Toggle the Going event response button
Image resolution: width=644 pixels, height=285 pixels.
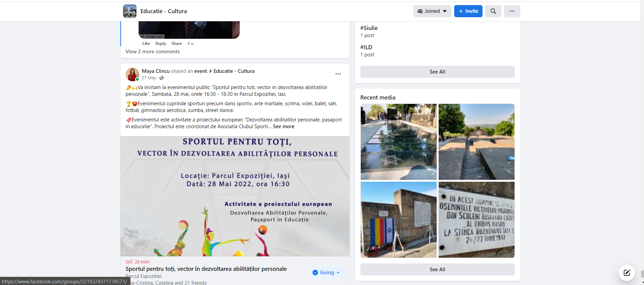pyautogui.click(x=326, y=273)
